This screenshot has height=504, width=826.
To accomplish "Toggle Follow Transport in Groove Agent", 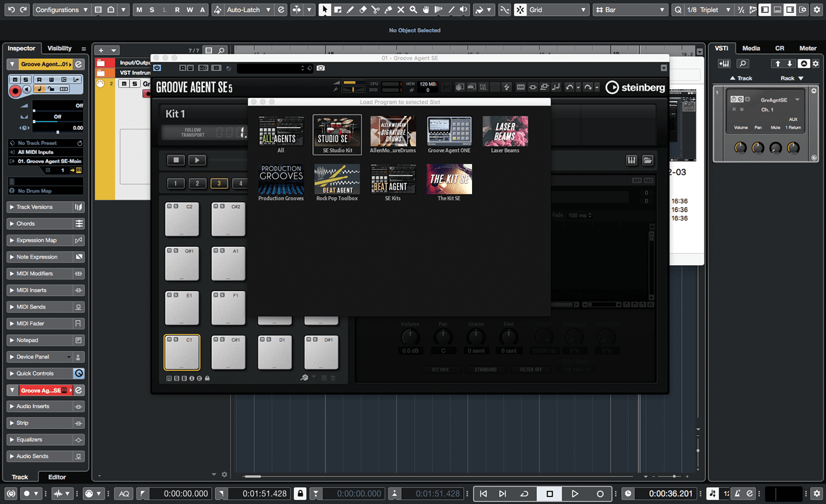I will [194, 132].
